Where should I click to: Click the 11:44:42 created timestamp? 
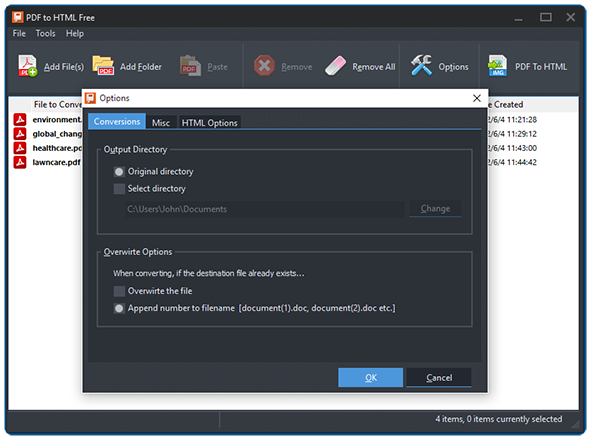click(512, 163)
